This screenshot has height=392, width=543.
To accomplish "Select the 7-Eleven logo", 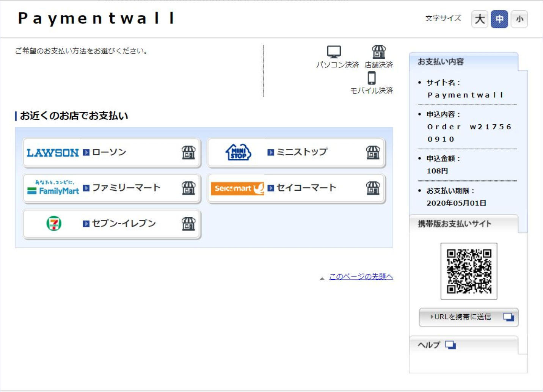I will click(x=54, y=224).
